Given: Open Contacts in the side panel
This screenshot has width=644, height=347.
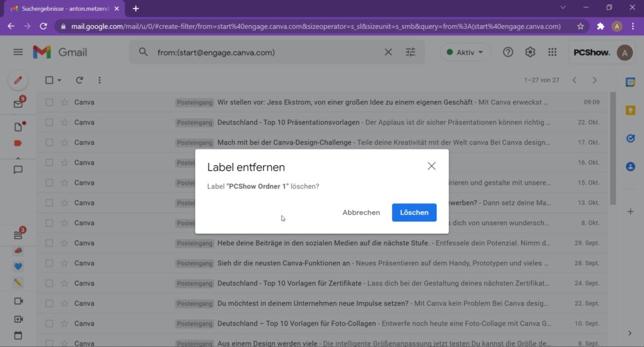Looking at the screenshot, I should (630, 166).
